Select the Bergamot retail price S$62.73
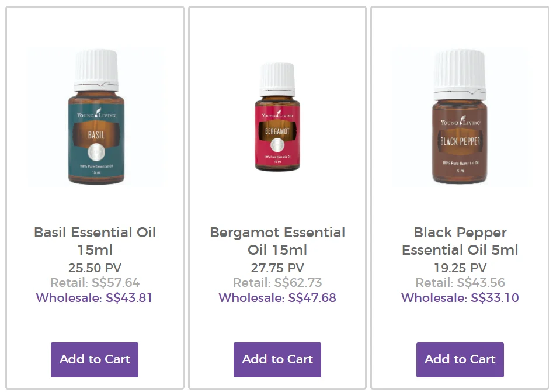Screen dimensions: 553x392 click(x=298, y=283)
